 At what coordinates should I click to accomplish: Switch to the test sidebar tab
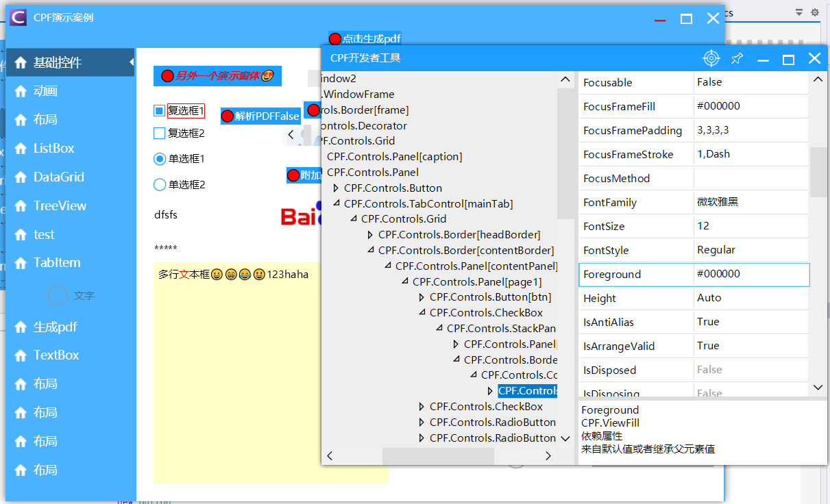click(44, 235)
